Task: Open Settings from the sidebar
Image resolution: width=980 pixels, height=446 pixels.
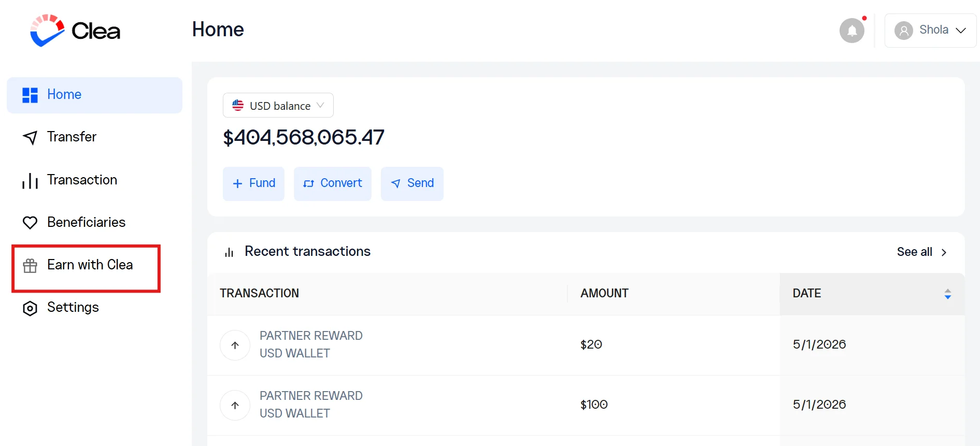Action: pos(73,307)
